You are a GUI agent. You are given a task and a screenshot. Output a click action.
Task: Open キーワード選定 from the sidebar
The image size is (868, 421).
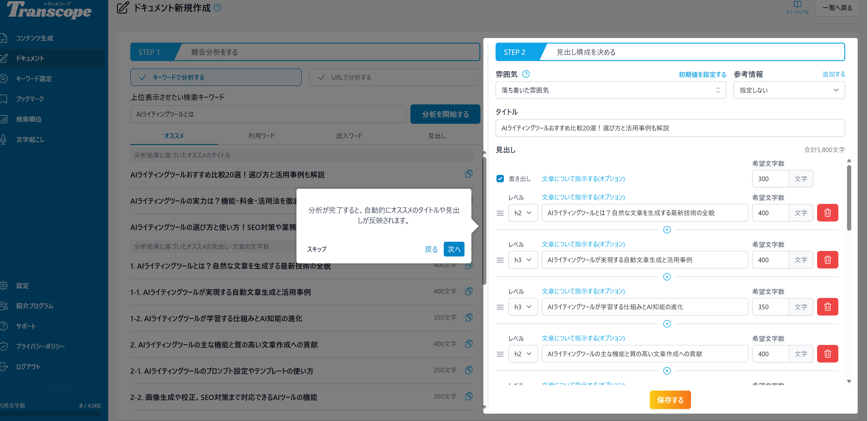pos(34,79)
